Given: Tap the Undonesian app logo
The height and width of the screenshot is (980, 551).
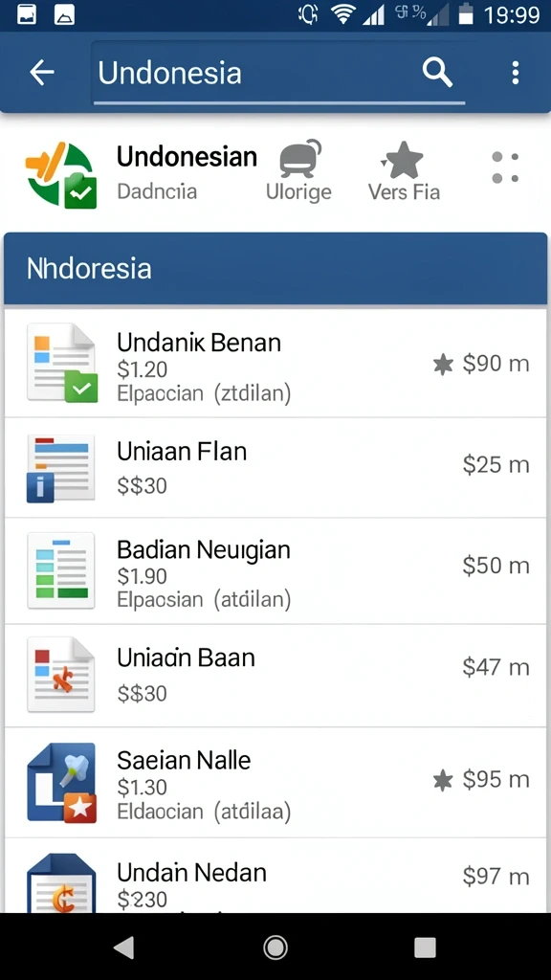Looking at the screenshot, I should 61,175.
